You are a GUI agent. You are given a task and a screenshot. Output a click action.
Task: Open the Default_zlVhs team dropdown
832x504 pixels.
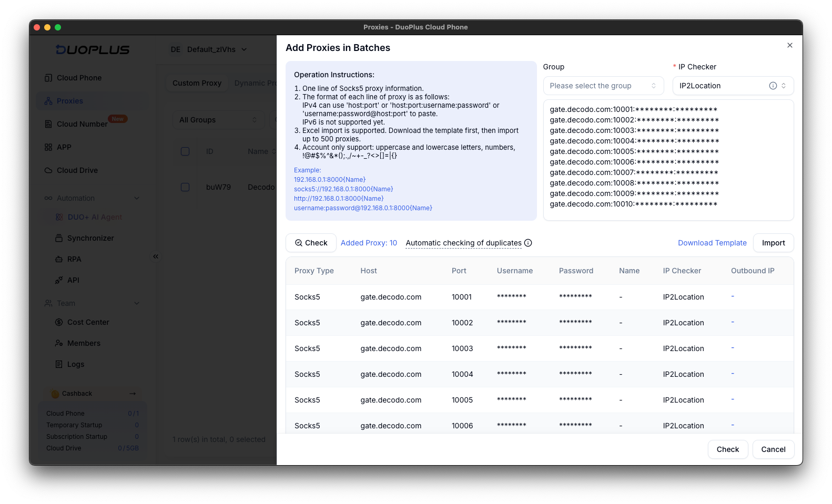209,49
